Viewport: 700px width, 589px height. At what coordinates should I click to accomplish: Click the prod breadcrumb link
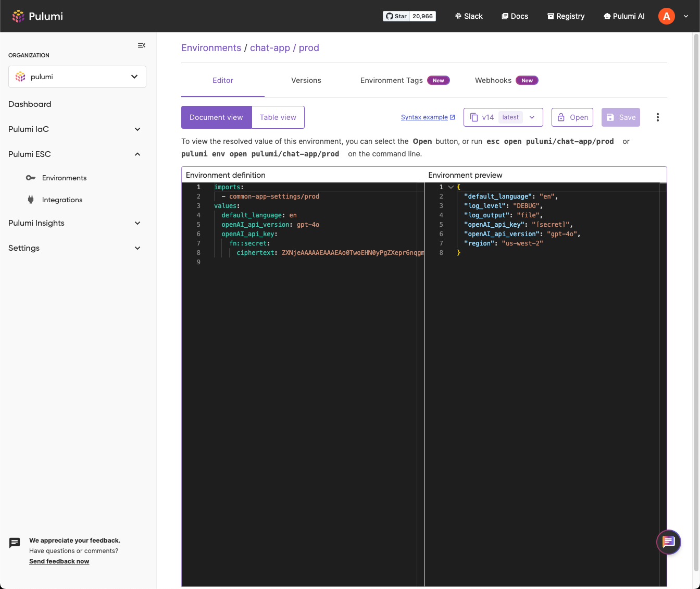click(309, 48)
